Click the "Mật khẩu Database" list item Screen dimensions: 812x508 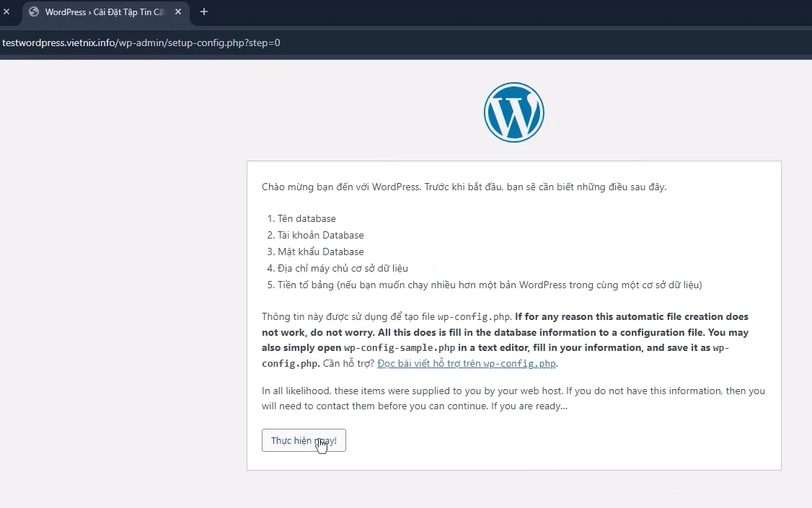pos(320,251)
